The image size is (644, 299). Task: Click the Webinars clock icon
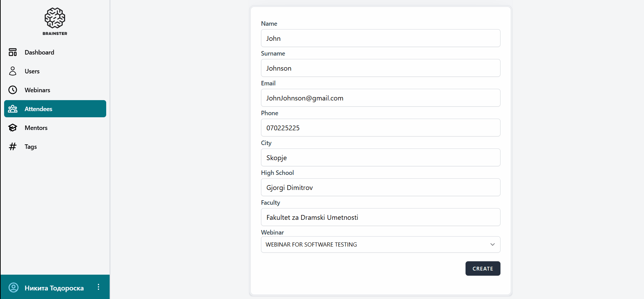click(13, 90)
